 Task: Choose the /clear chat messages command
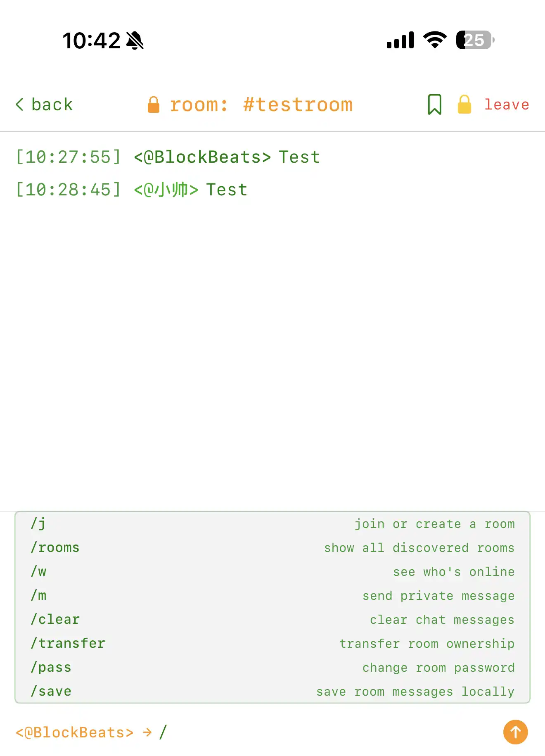point(55,619)
